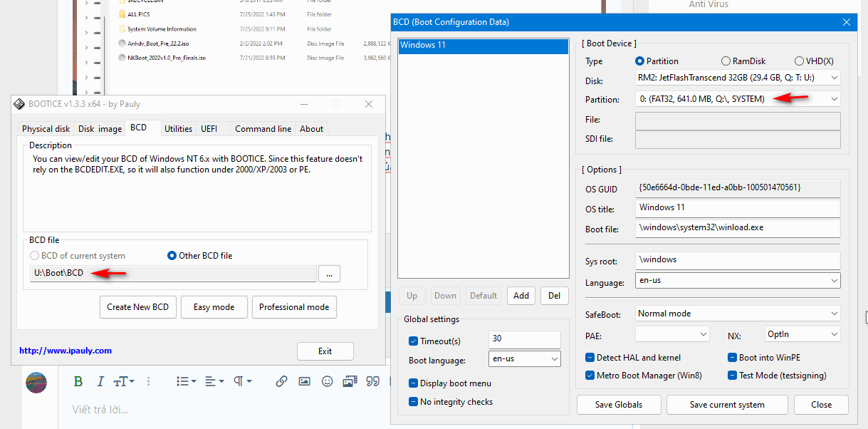Image resolution: width=868 pixels, height=429 pixels.
Task: Open the emoji picker in the reply editor
Action: (x=327, y=381)
